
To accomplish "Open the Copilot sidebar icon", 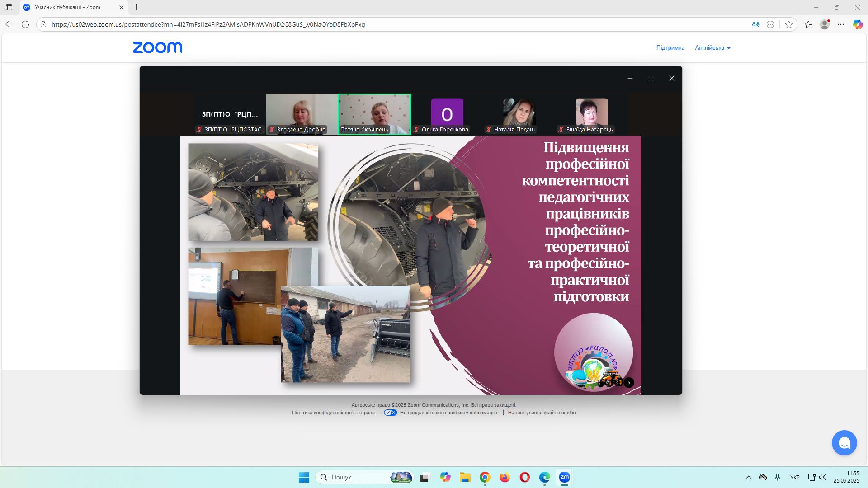I will tap(858, 24).
